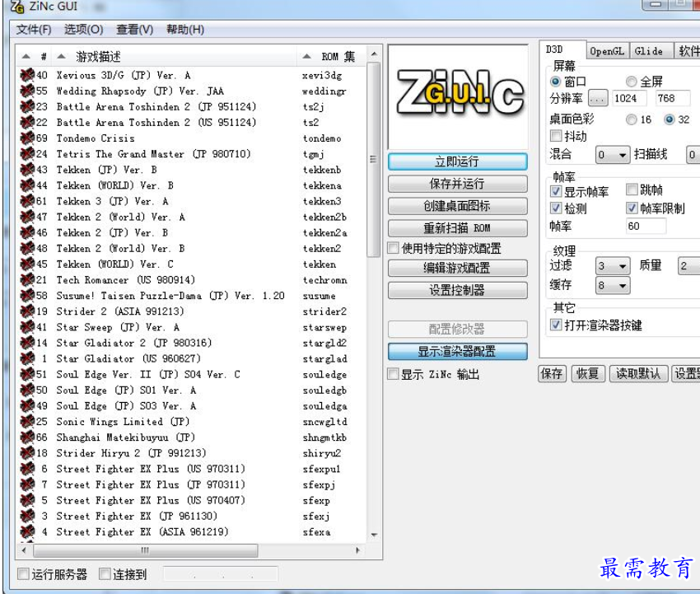700x594 pixels.
Task: Choose 32-bit desktop color
Action: coord(669,119)
